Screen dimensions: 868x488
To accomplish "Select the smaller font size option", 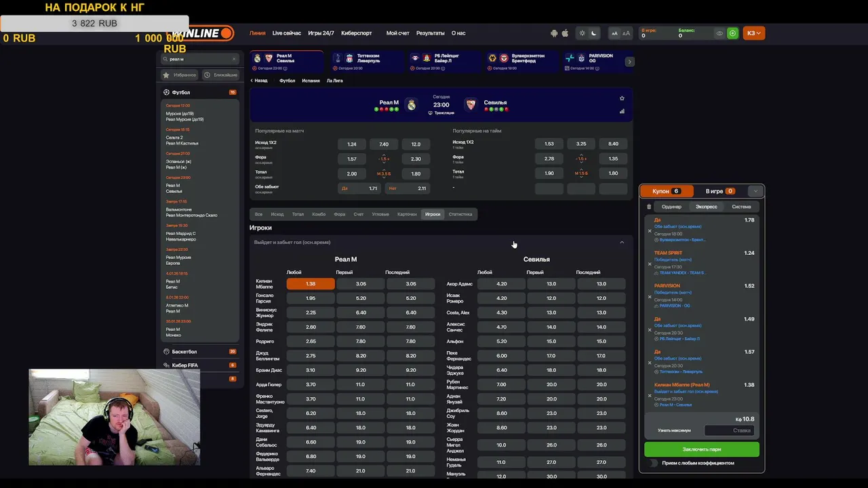I will pyautogui.click(x=614, y=33).
